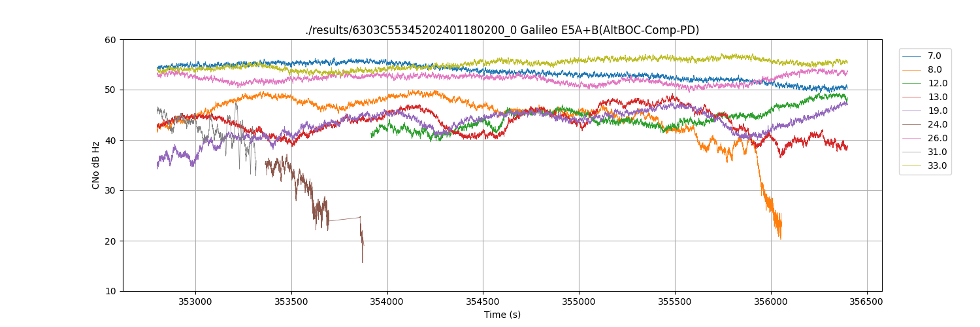Select the 19.0 legend label
Image resolution: width=980 pixels, height=327 pixels.
[937, 111]
